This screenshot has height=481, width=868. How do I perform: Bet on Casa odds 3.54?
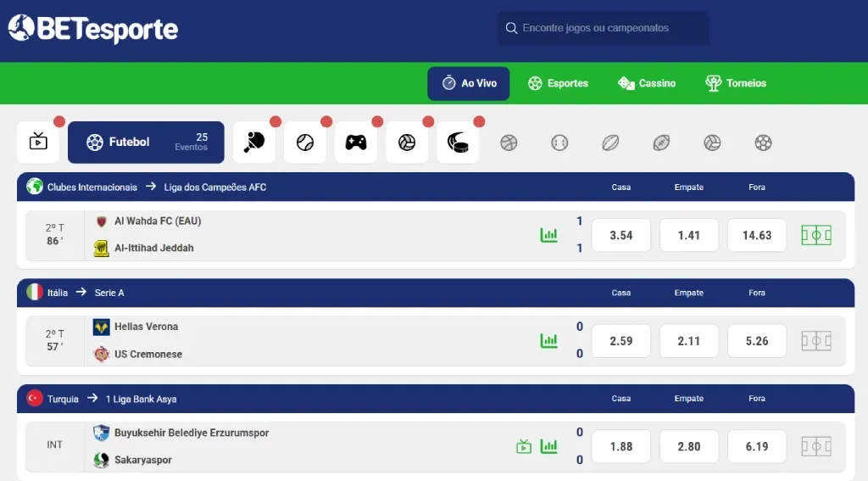[x=621, y=235]
